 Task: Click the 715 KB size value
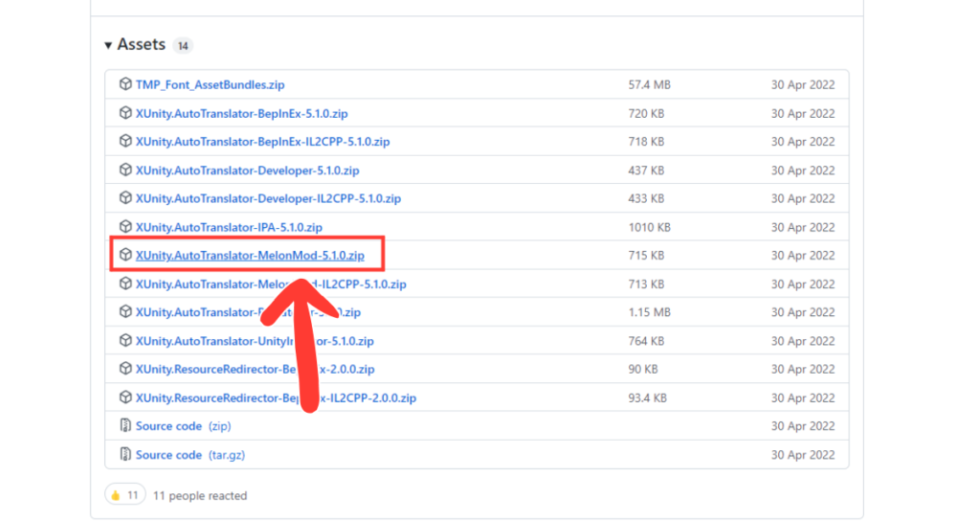pyautogui.click(x=646, y=255)
